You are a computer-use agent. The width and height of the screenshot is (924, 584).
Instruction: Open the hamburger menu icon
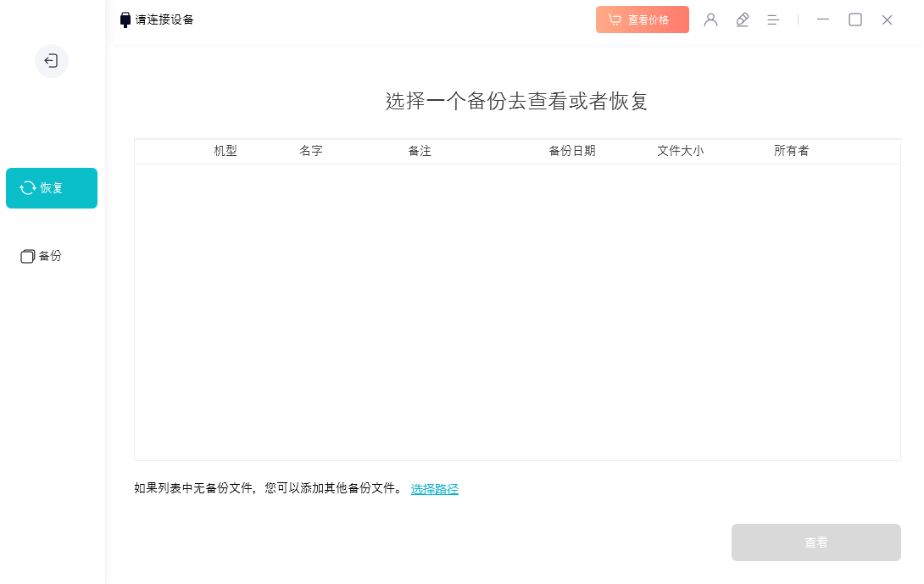(773, 19)
